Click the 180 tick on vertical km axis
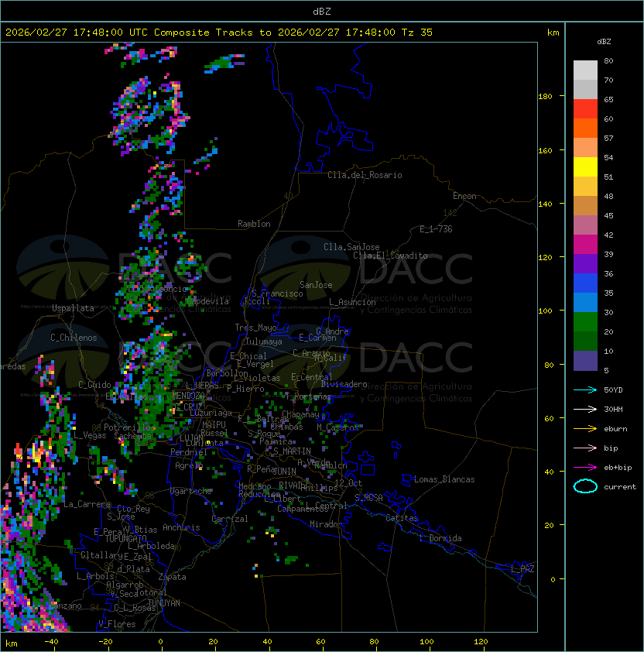 (x=545, y=97)
